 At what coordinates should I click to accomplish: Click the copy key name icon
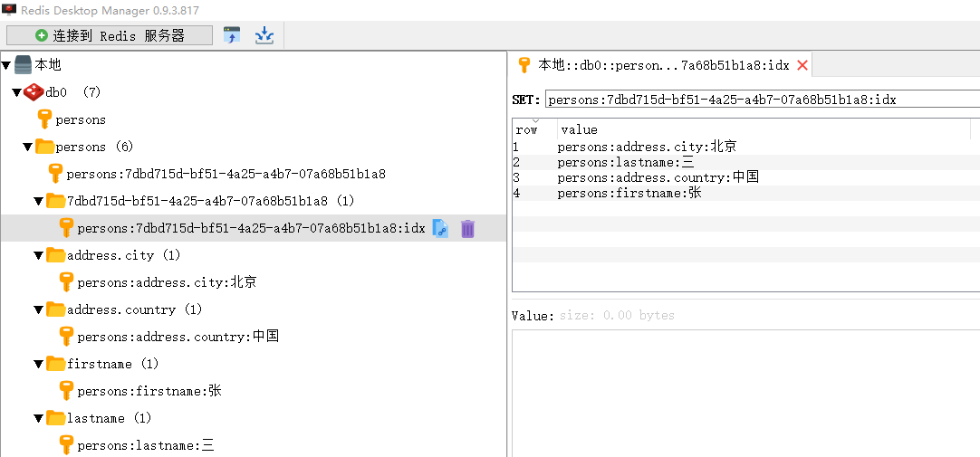(440, 229)
